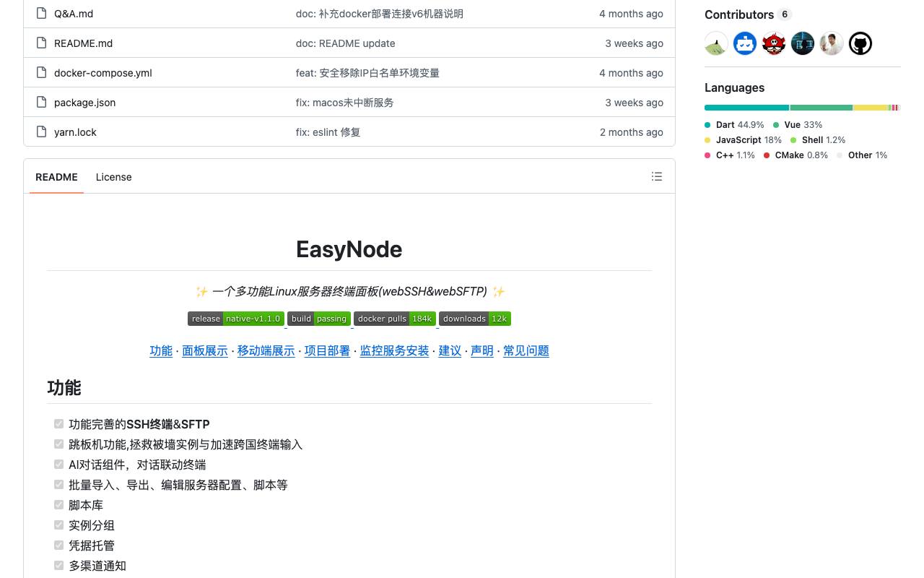This screenshot has width=924, height=578.
Task: Jump to the 建议 section link
Action: pos(450,350)
